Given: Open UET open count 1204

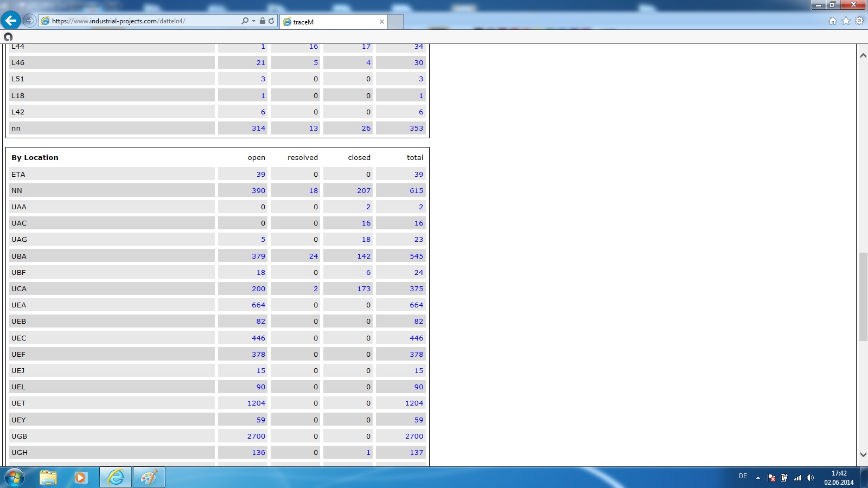Looking at the screenshot, I should (x=256, y=403).
